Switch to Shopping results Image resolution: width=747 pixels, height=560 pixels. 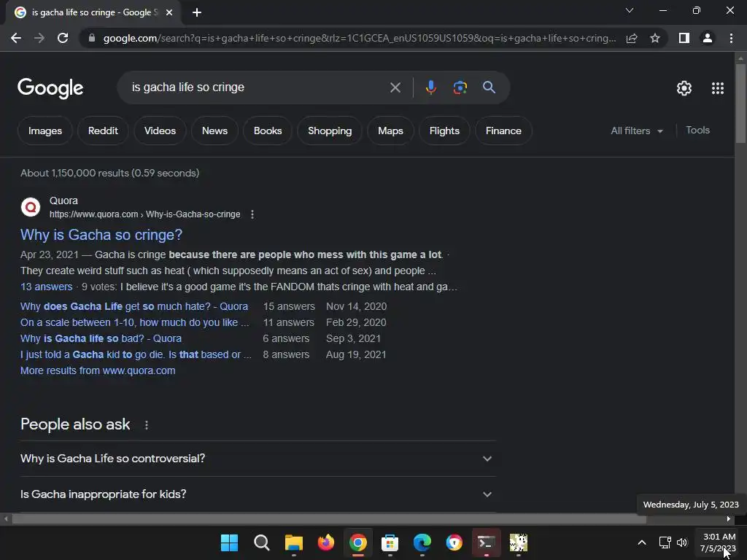point(330,131)
